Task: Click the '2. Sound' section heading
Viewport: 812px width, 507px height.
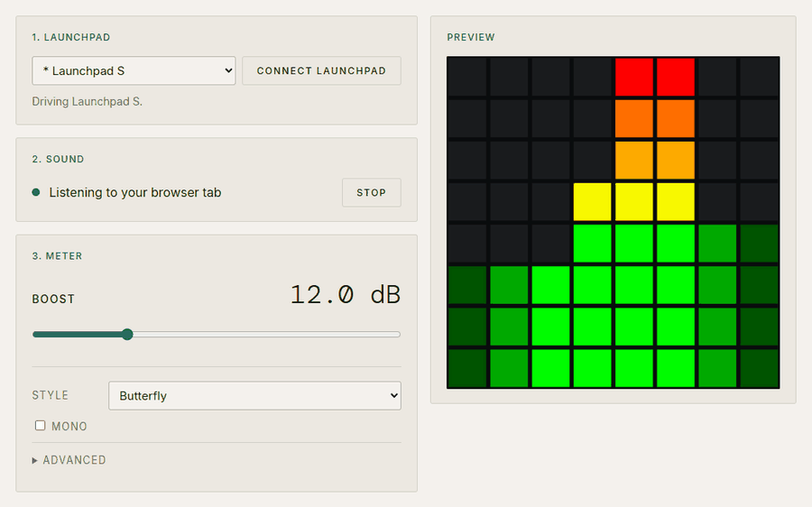Action: click(58, 159)
